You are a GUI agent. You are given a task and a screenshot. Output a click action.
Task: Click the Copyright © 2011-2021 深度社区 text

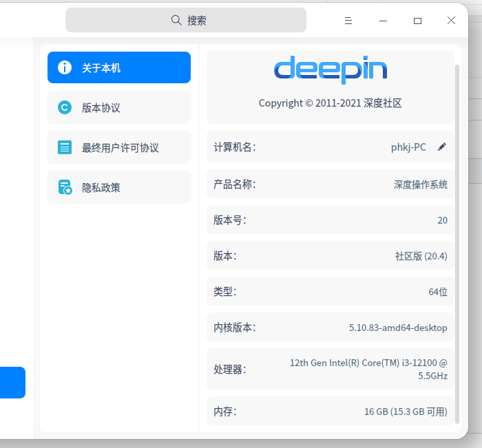point(331,103)
